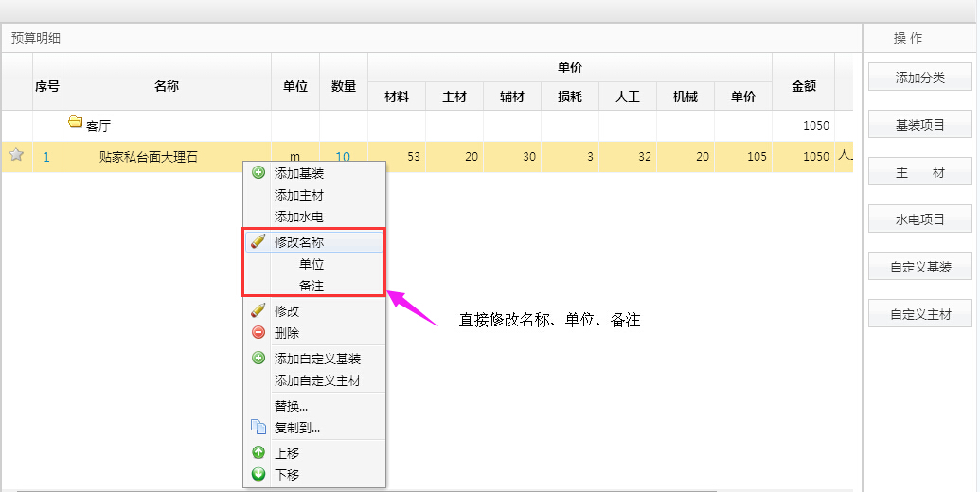The height and width of the screenshot is (492, 980).
Task: Click red delete icon beside 删除
Action: click(x=258, y=332)
